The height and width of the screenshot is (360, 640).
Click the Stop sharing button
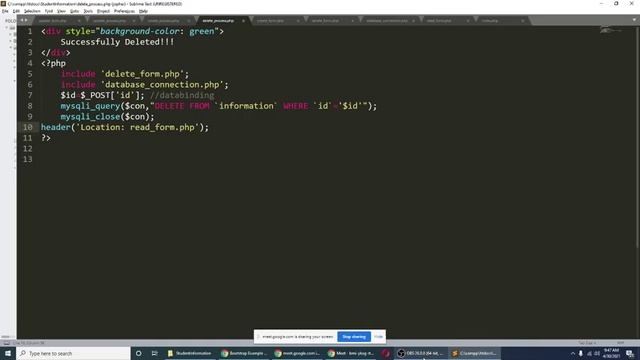(354, 337)
